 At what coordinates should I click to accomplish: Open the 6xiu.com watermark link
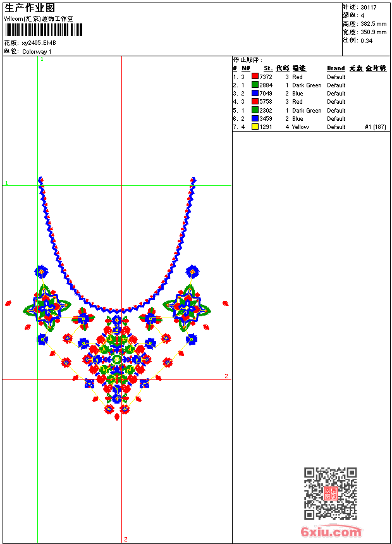(x=331, y=532)
